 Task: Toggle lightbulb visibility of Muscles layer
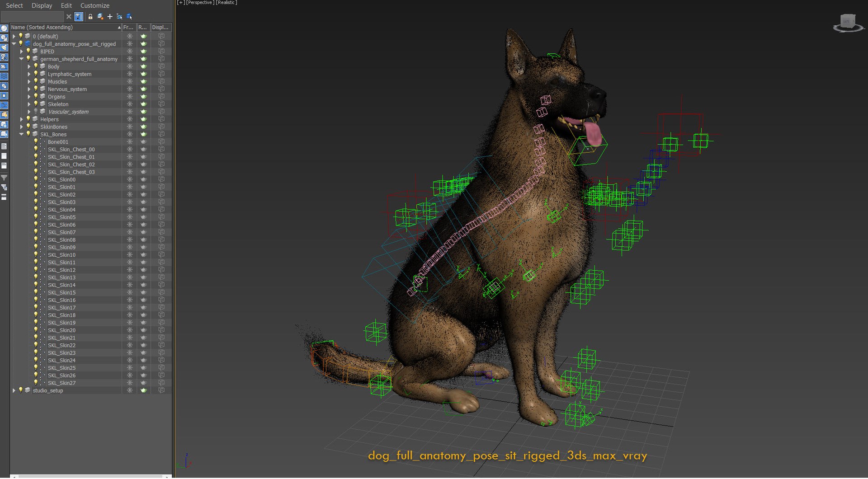(36, 81)
